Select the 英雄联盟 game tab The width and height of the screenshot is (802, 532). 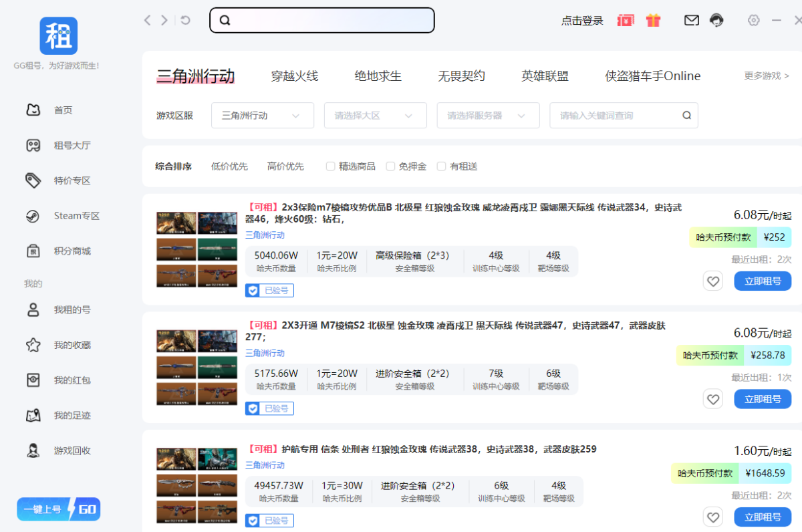coord(545,76)
